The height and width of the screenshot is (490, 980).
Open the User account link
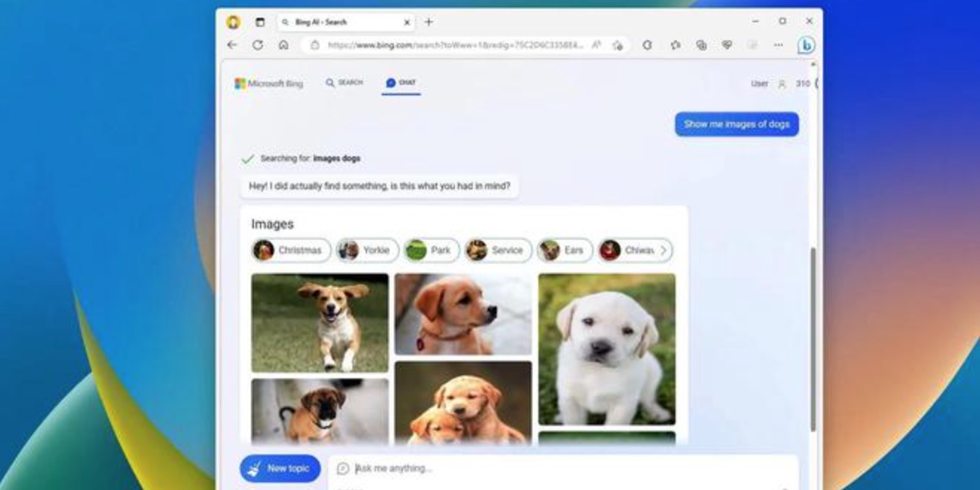coord(759,83)
